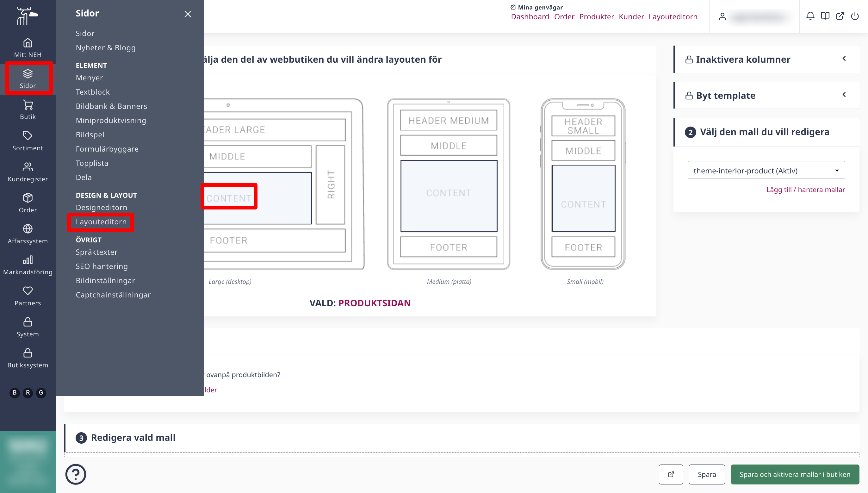Select FOOTER in mobile layout
Screen dimensions: 868x493
[x=583, y=247]
